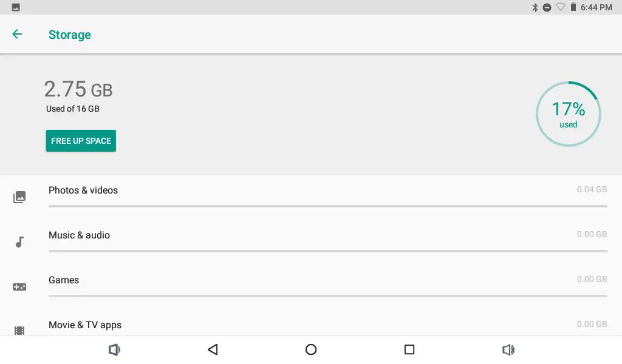Open Photos & videos storage category
Viewport: 622px width, 364px height.
83,190
